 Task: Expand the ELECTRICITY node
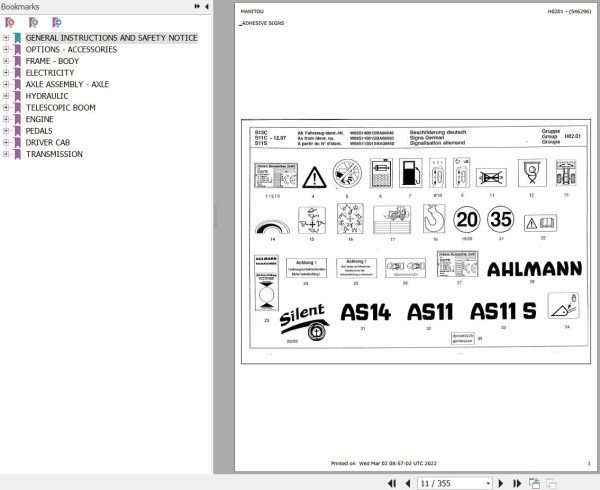pyautogui.click(x=6, y=73)
